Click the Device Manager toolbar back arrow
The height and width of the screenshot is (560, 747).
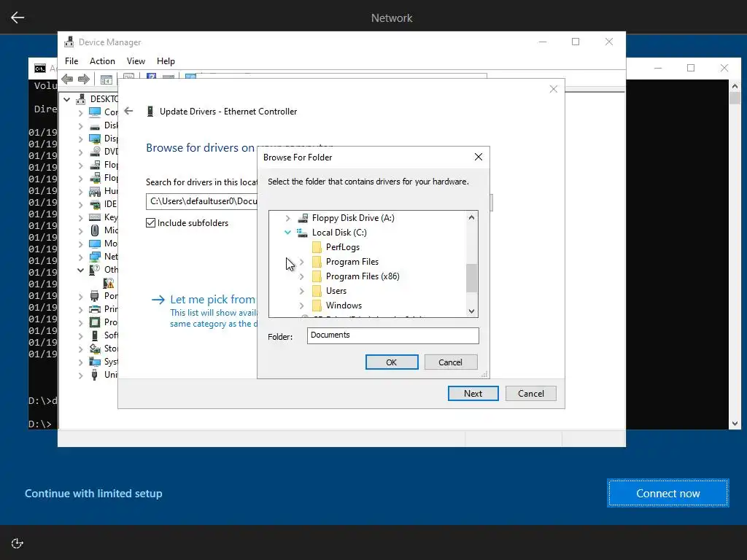click(x=67, y=79)
